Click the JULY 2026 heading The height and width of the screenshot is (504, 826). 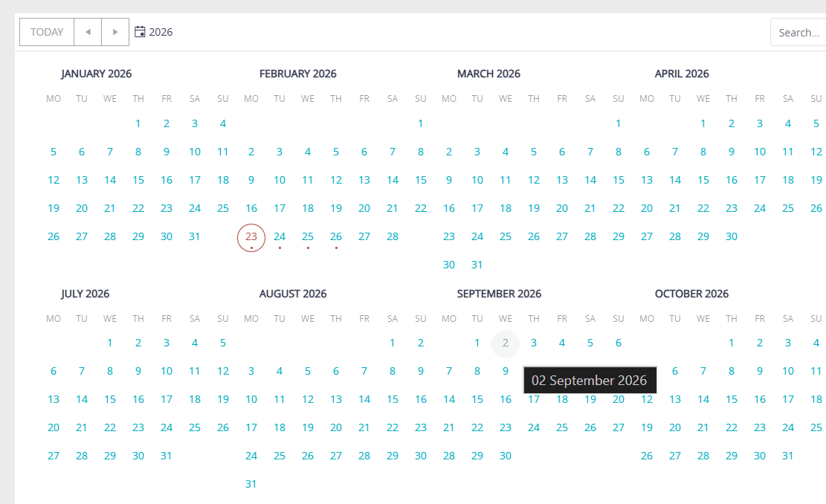coord(85,294)
